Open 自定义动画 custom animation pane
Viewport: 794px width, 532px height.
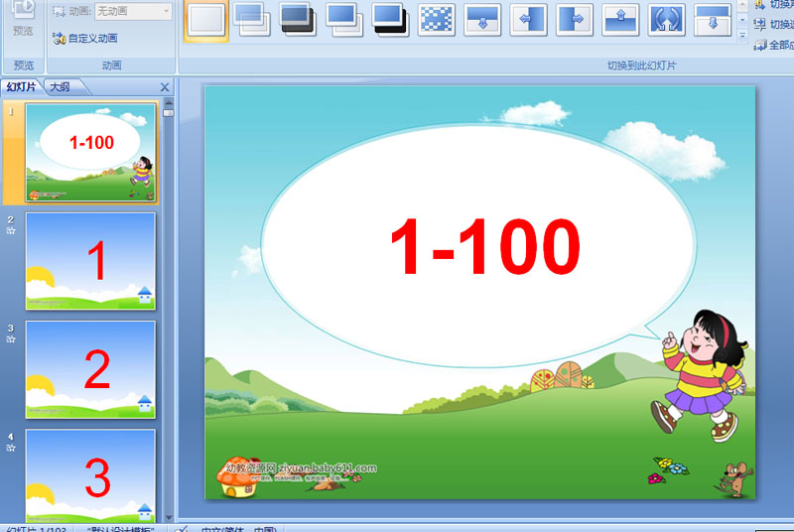(85, 39)
